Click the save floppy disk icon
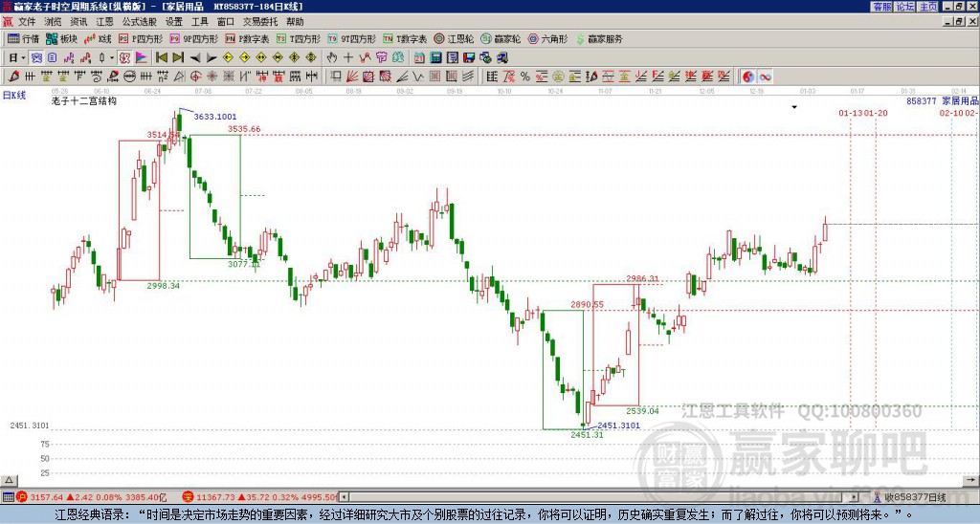The height and width of the screenshot is (524, 980). [x=469, y=57]
